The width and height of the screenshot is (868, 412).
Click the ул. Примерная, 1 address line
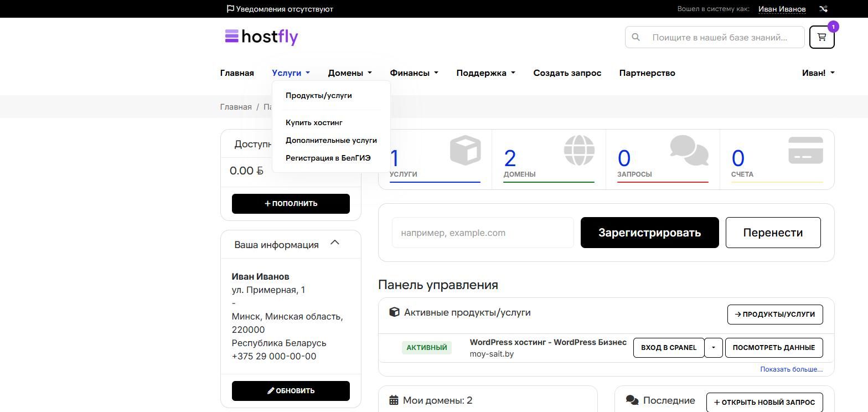[x=268, y=290]
